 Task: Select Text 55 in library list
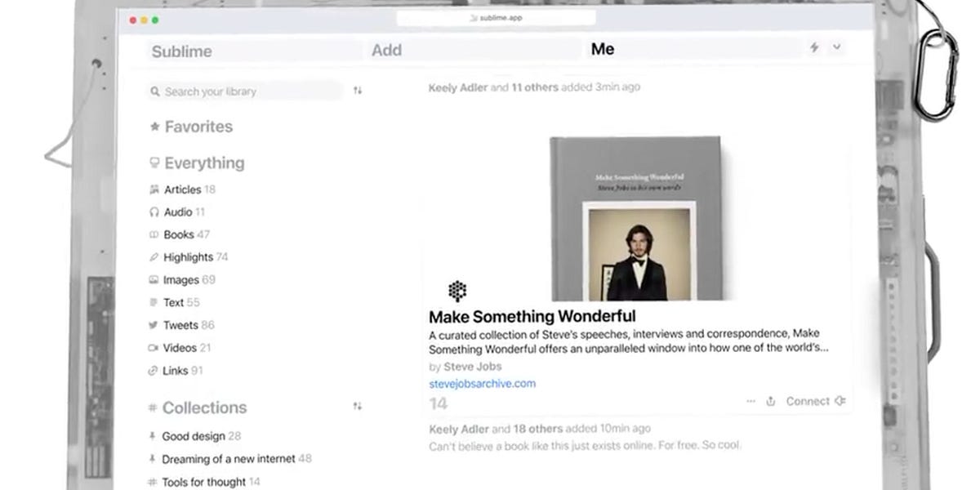coord(181,302)
